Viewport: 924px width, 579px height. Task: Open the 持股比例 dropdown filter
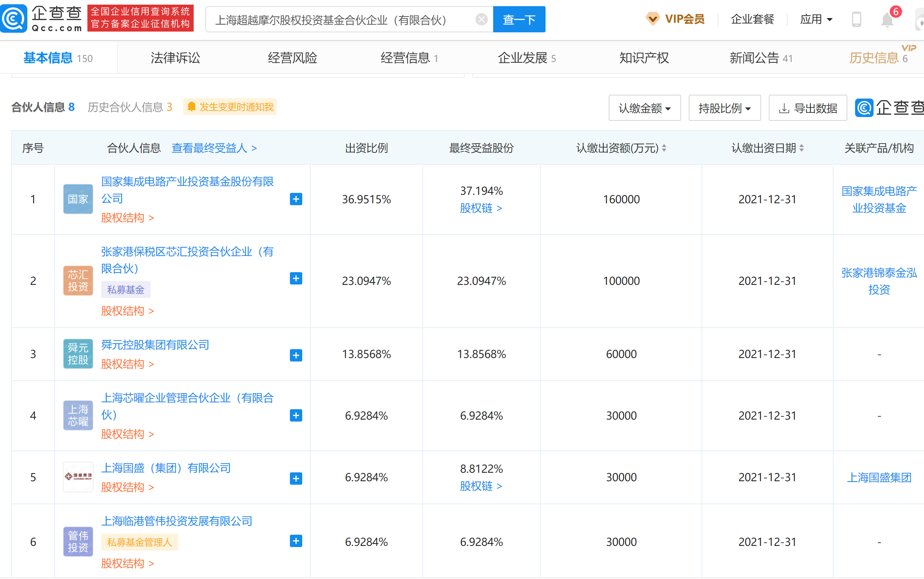coord(725,108)
